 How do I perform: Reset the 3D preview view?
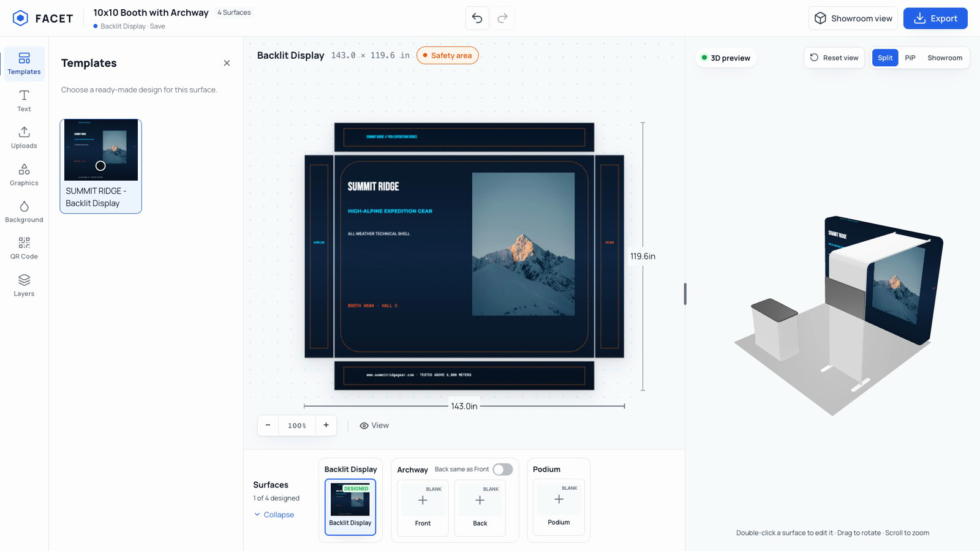coord(834,58)
